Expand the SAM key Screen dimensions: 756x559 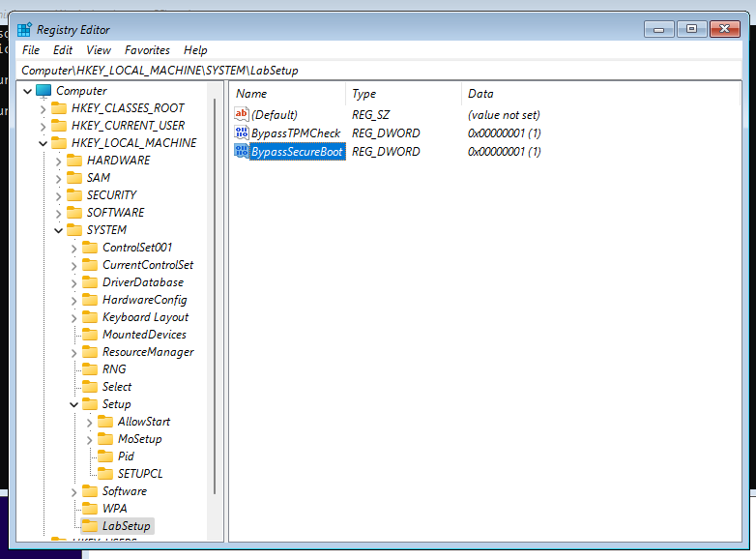58,179
